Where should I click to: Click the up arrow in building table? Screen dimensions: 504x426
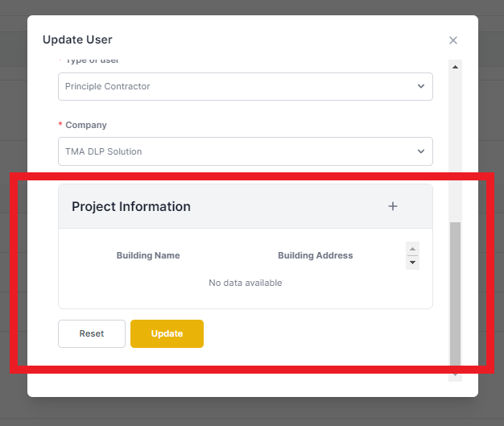click(x=413, y=249)
